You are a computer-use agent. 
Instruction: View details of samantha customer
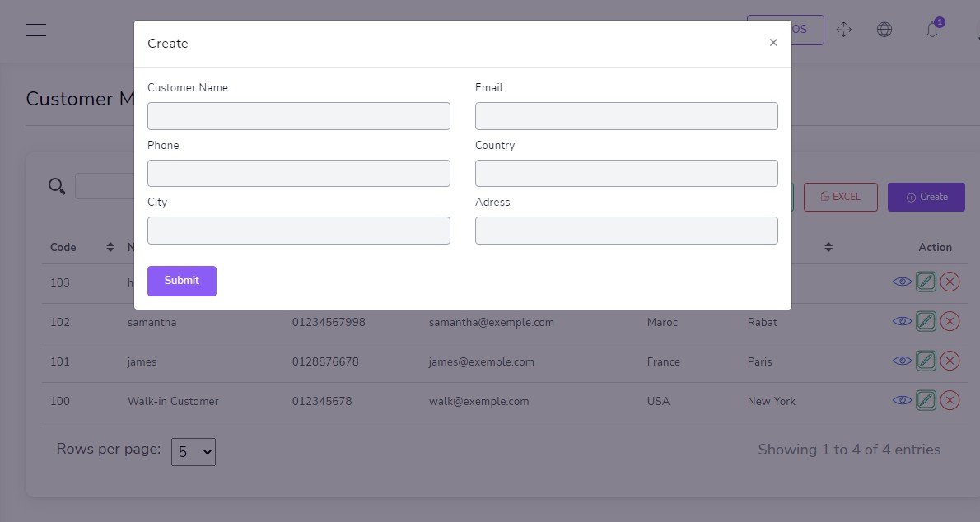point(902,321)
